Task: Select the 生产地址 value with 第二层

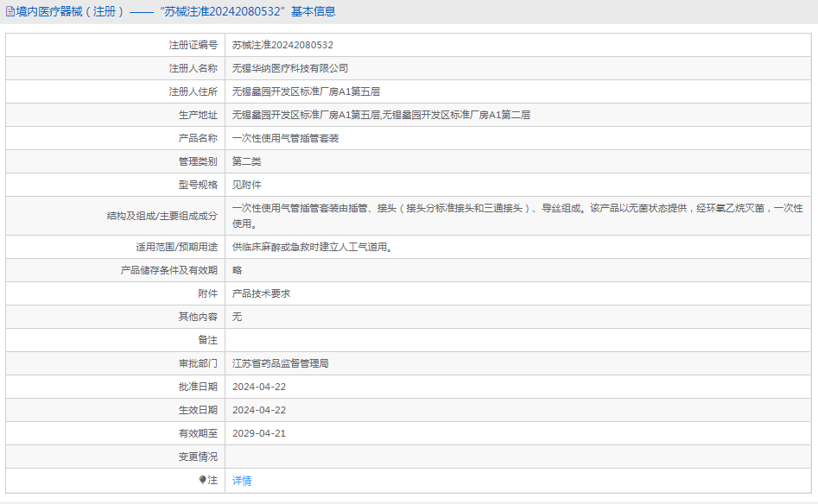Action: click(381, 115)
